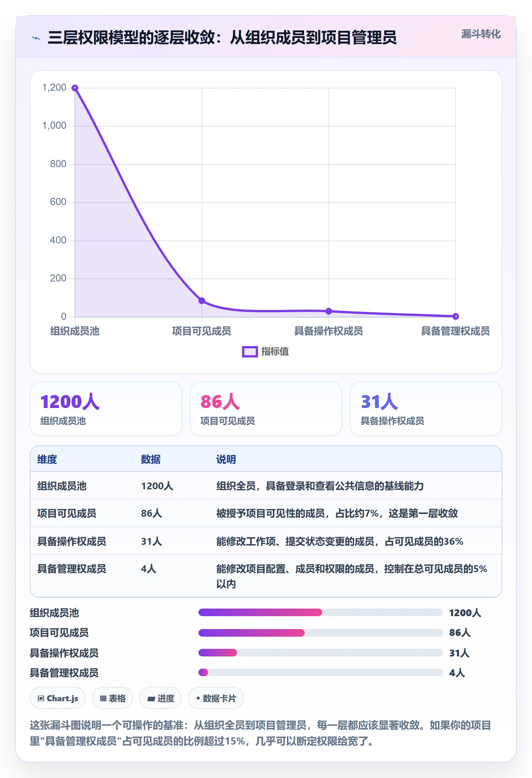Click the 数据 column header

(151, 459)
